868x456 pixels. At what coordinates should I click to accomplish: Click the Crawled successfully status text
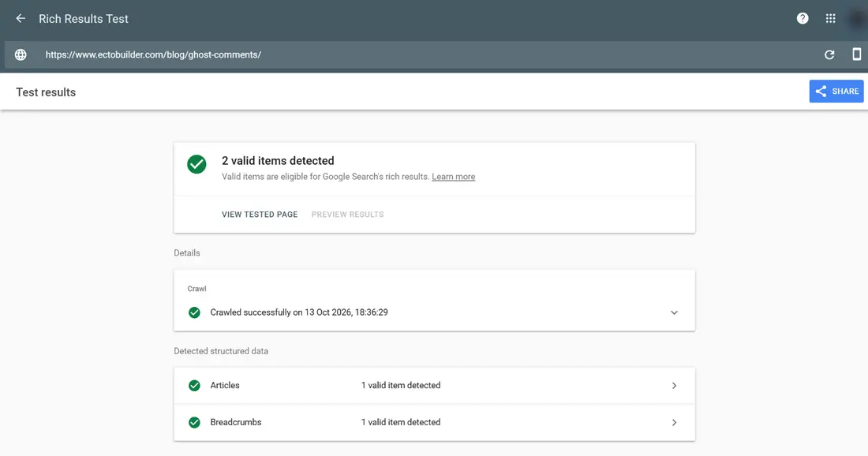299,312
